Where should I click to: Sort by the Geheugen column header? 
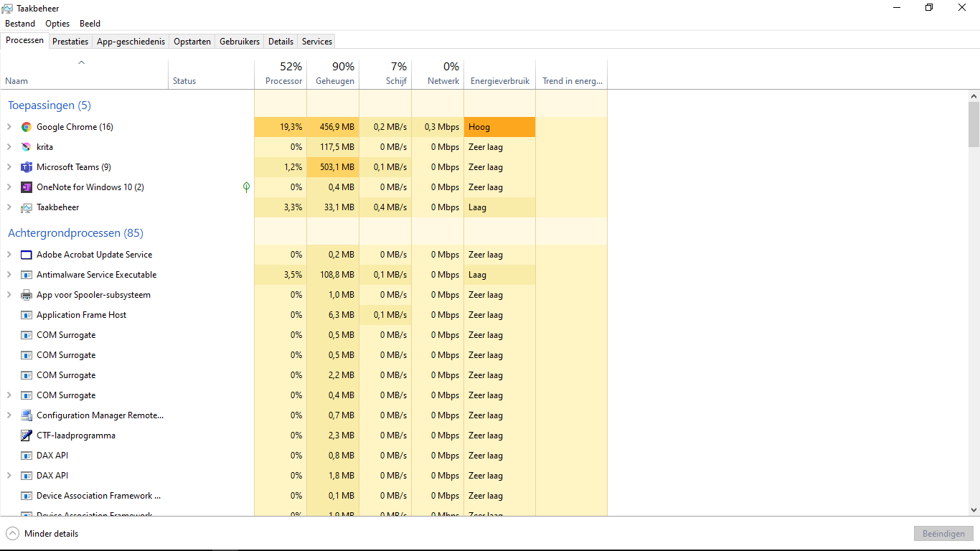click(334, 81)
